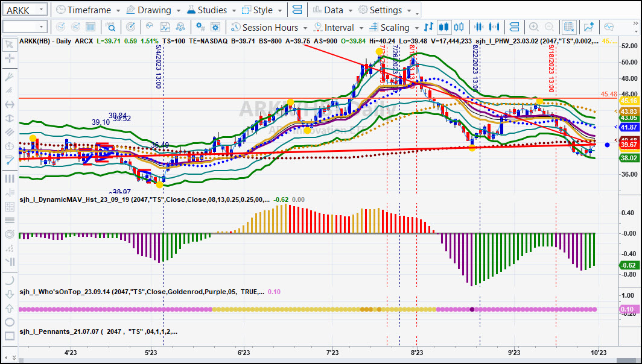
Task: Open the Scaling dropdown
Action: pos(394,27)
